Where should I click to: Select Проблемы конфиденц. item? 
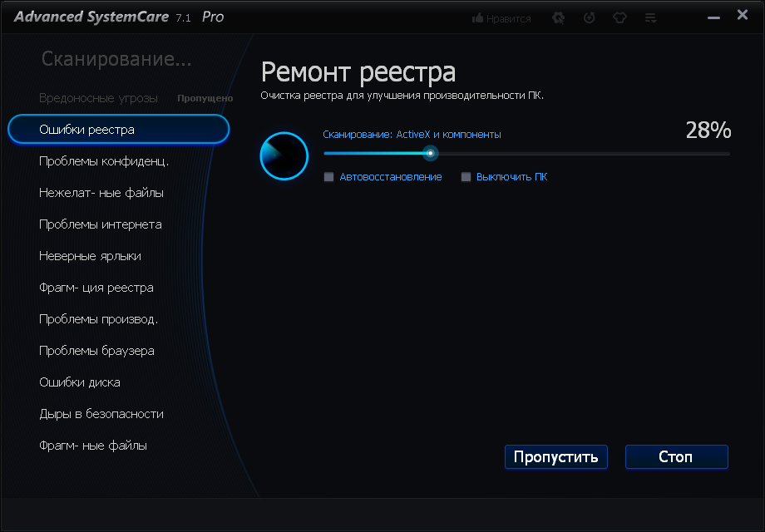(x=104, y=161)
